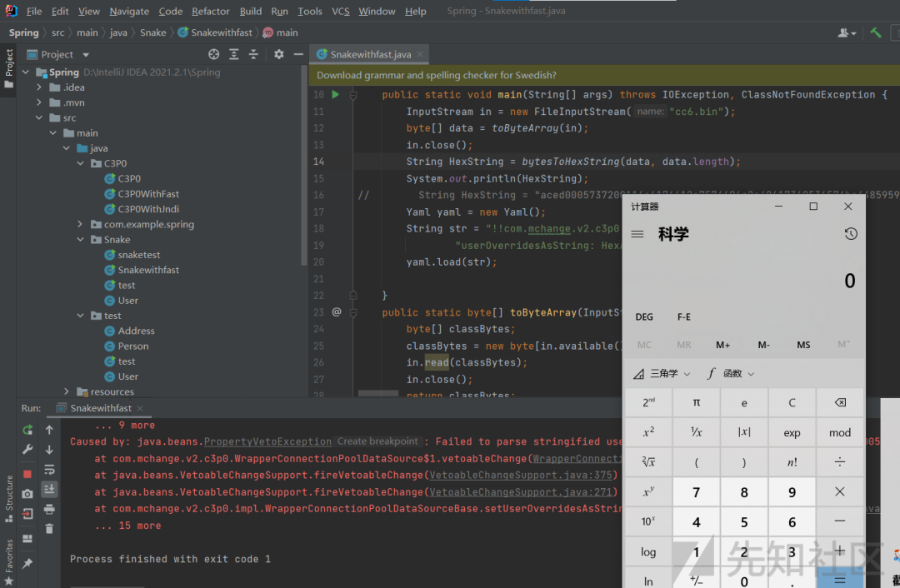Click divide key in Calculator
The image size is (900, 588).
pyautogui.click(x=840, y=461)
